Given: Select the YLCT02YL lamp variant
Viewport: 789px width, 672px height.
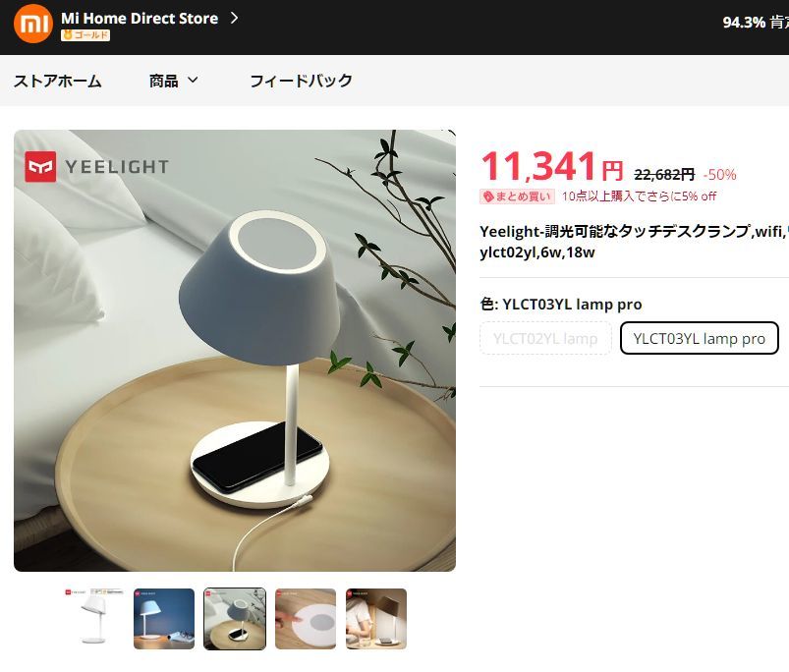Looking at the screenshot, I should click(545, 338).
